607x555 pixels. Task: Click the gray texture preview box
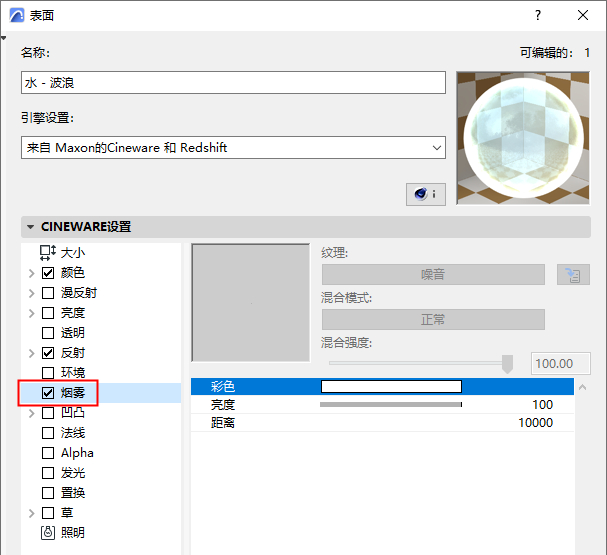pyautogui.click(x=250, y=303)
